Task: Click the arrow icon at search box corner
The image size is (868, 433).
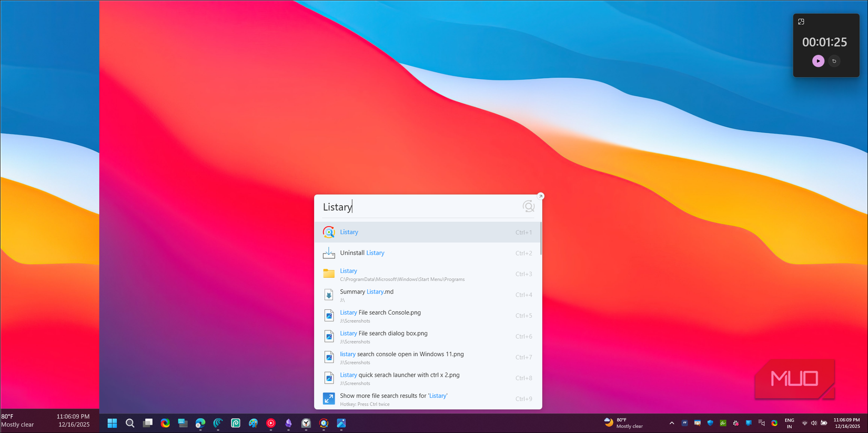Action: (x=540, y=196)
